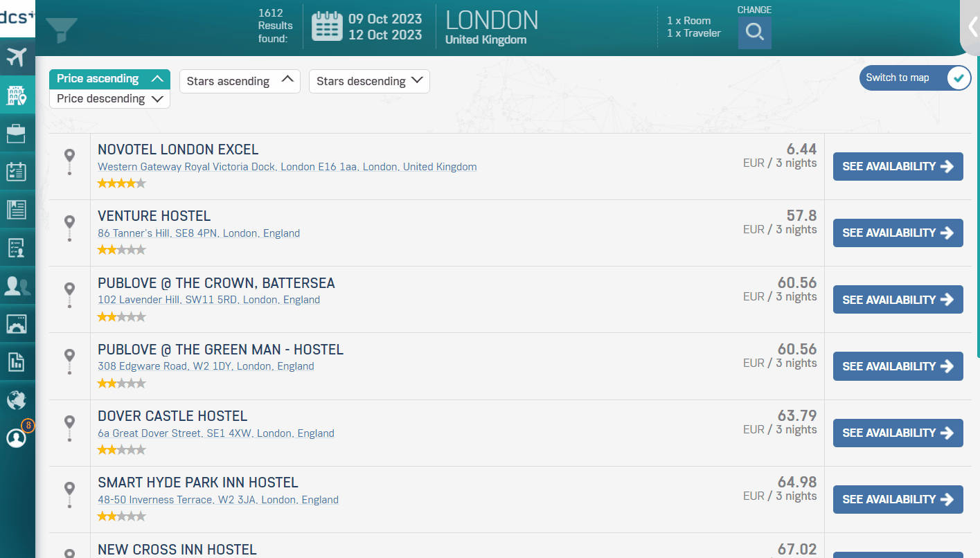Select the Price ascending sort option

coord(109,79)
